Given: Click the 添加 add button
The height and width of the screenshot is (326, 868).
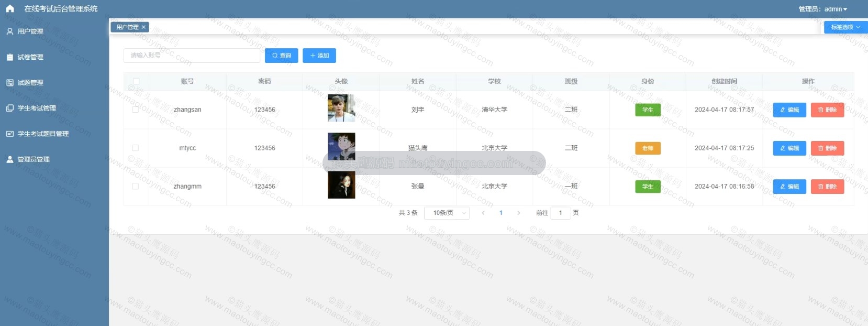Looking at the screenshot, I should [319, 56].
